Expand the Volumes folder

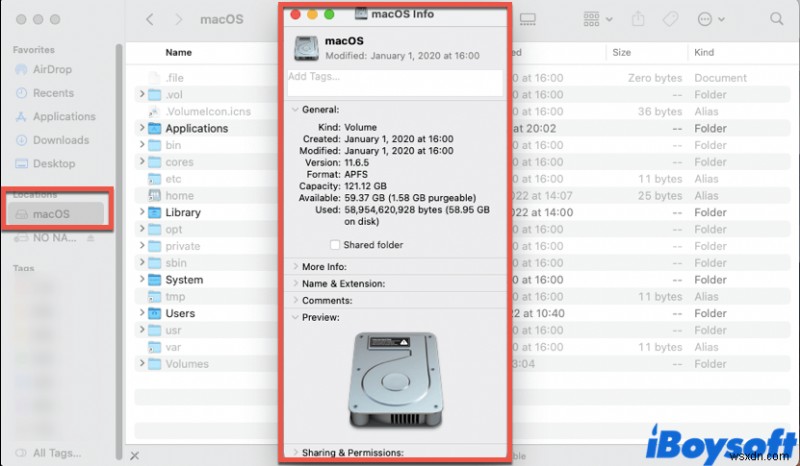(141, 363)
